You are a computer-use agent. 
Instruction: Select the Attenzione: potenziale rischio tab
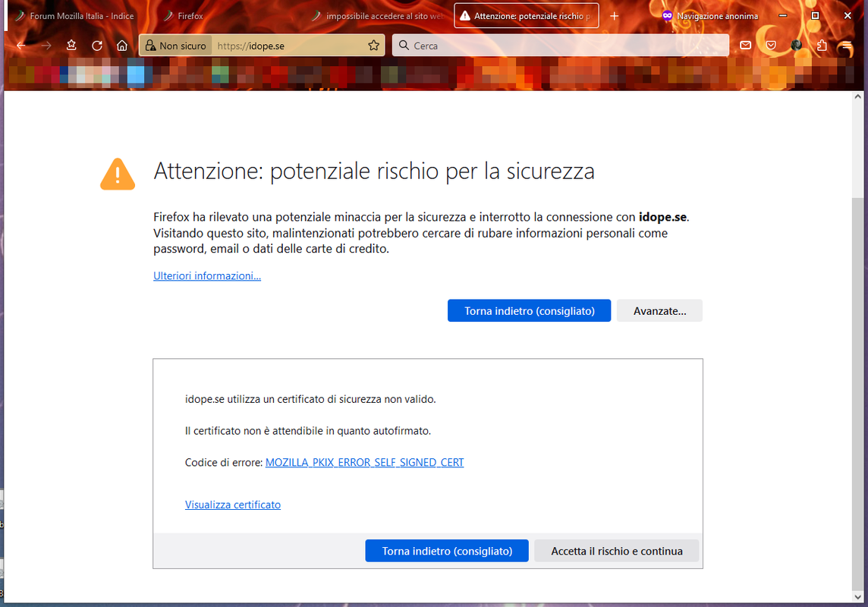pyautogui.click(x=527, y=16)
